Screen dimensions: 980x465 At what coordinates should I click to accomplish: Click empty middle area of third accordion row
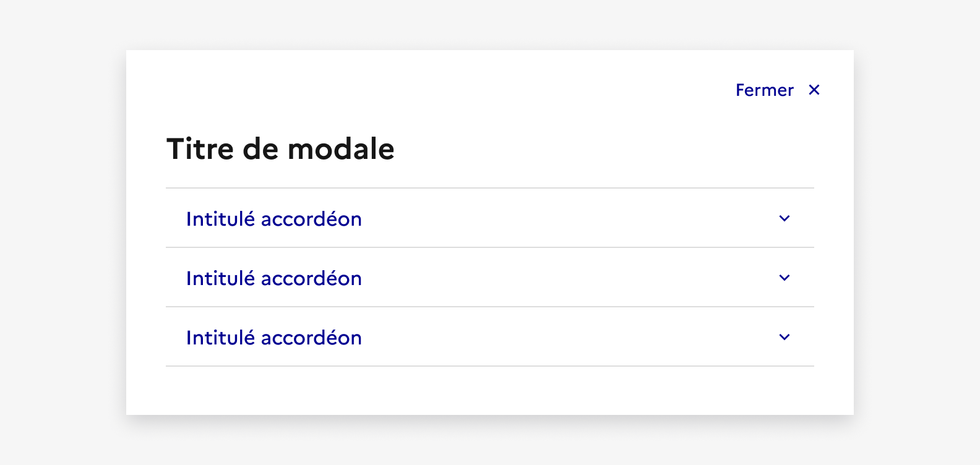(x=557, y=337)
